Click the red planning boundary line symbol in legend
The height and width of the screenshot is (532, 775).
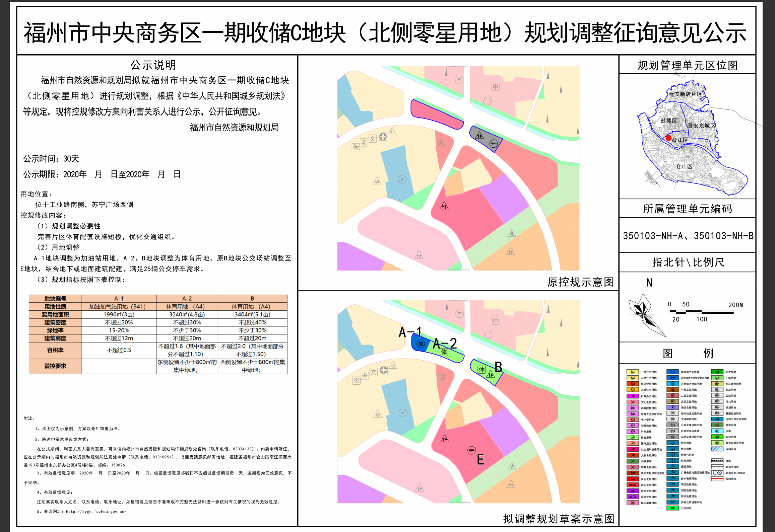click(717, 479)
